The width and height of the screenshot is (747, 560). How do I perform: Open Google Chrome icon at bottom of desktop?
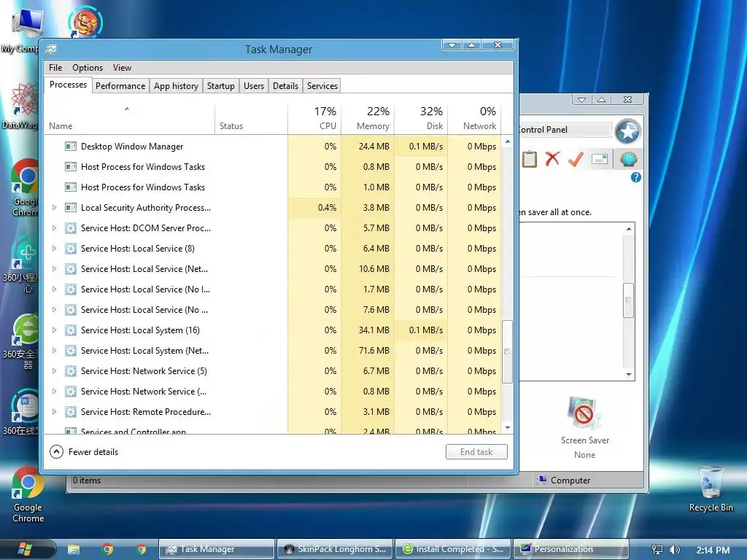pyautogui.click(x=28, y=495)
